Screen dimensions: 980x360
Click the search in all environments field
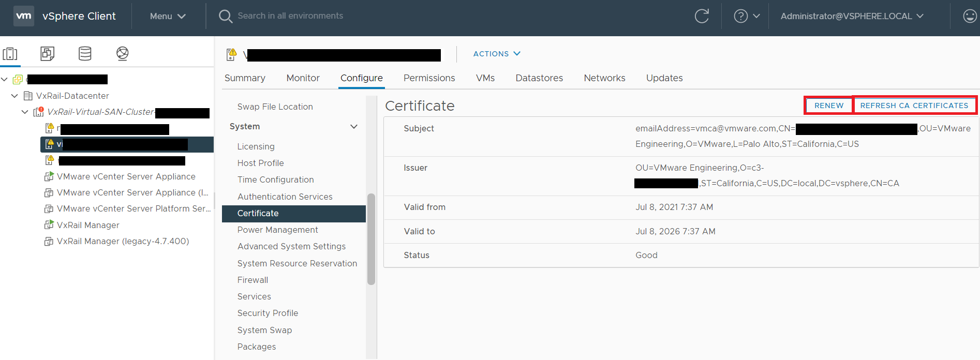[x=290, y=16]
